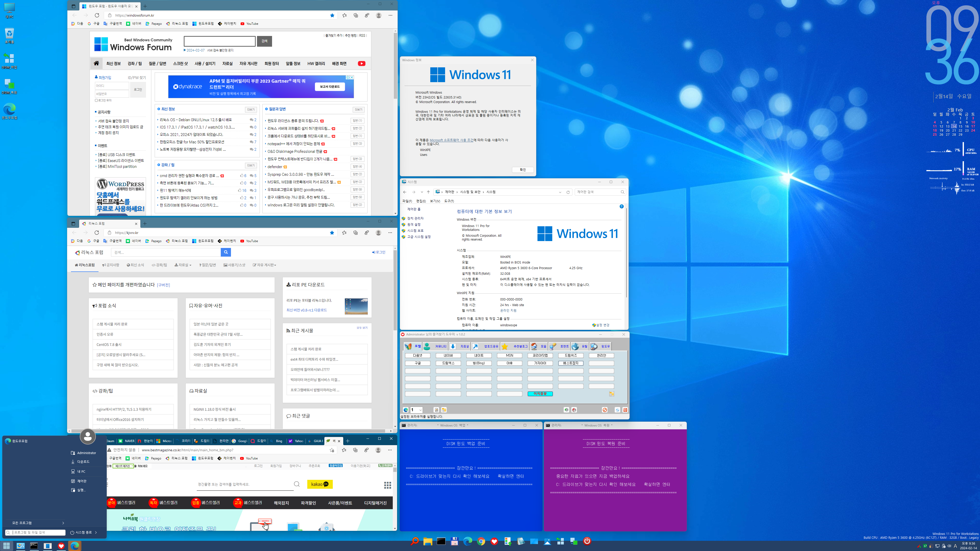Click the Linux PE thumbnail image
This screenshot has width=980, height=551.
click(356, 306)
